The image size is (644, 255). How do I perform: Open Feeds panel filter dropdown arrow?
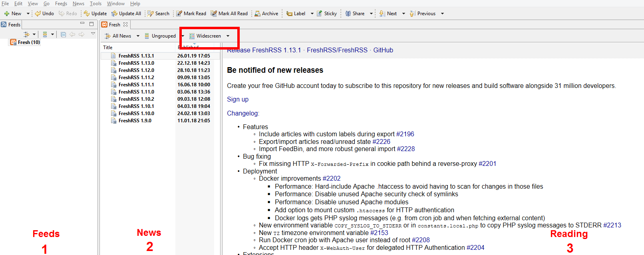pyautogui.click(x=34, y=34)
